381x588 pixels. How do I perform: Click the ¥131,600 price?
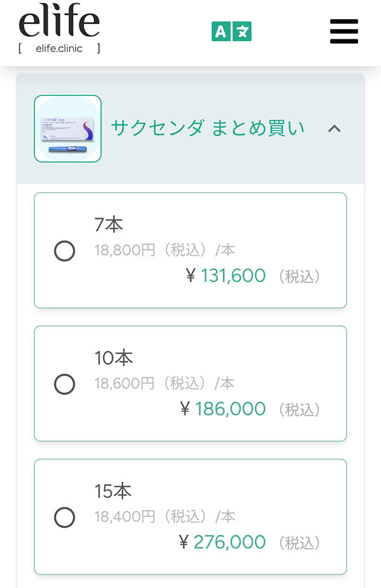(x=226, y=276)
